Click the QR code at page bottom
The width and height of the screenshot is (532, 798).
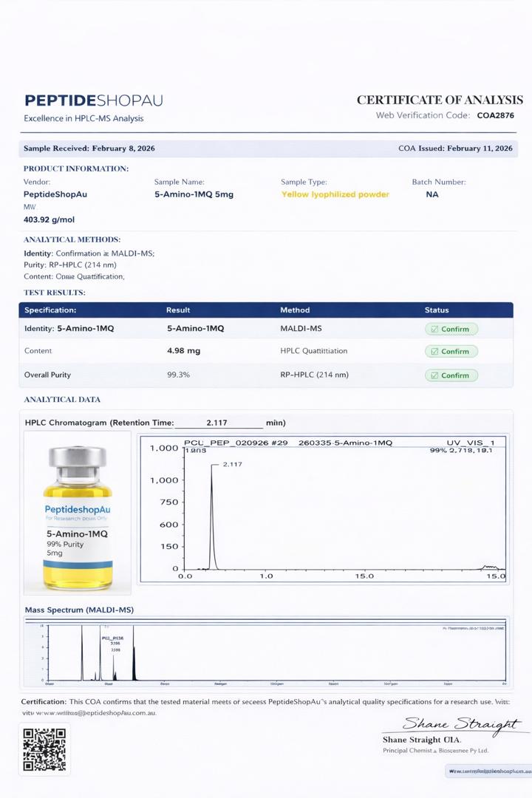[x=45, y=749]
